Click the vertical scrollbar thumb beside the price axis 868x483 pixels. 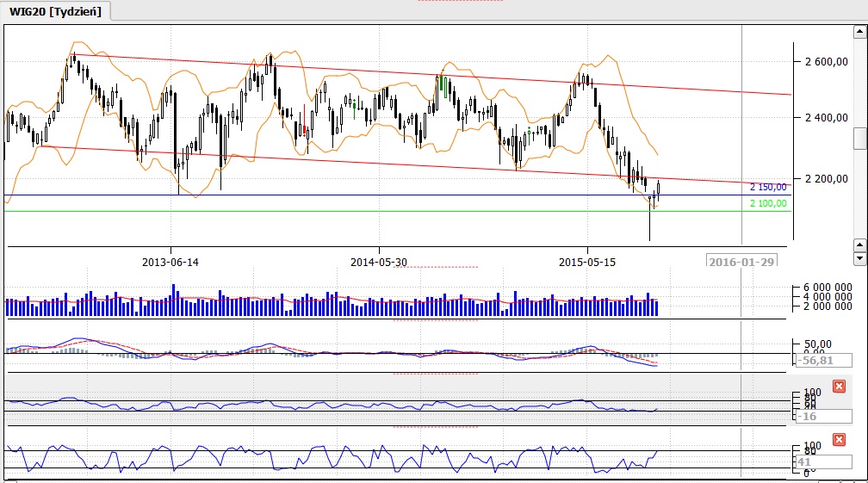[x=859, y=139]
